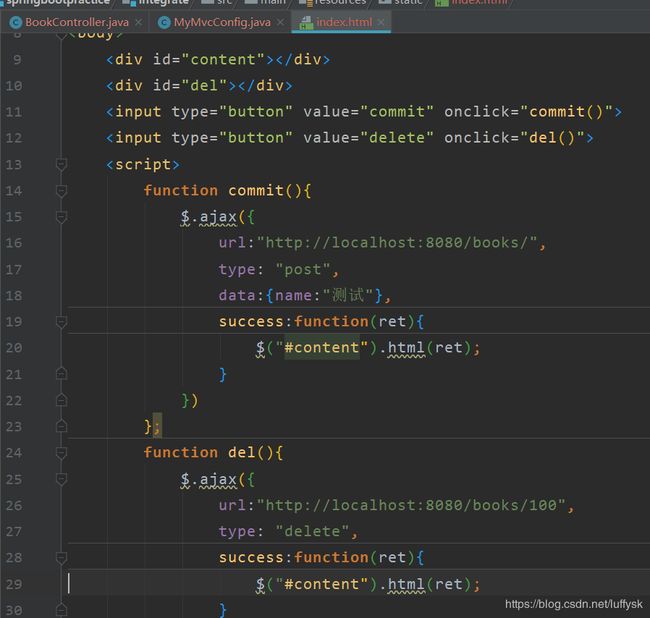Click highlighted "#content" selector on line 20
Image resolution: width=650 pixels, height=618 pixels.
click(x=322, y=347)
